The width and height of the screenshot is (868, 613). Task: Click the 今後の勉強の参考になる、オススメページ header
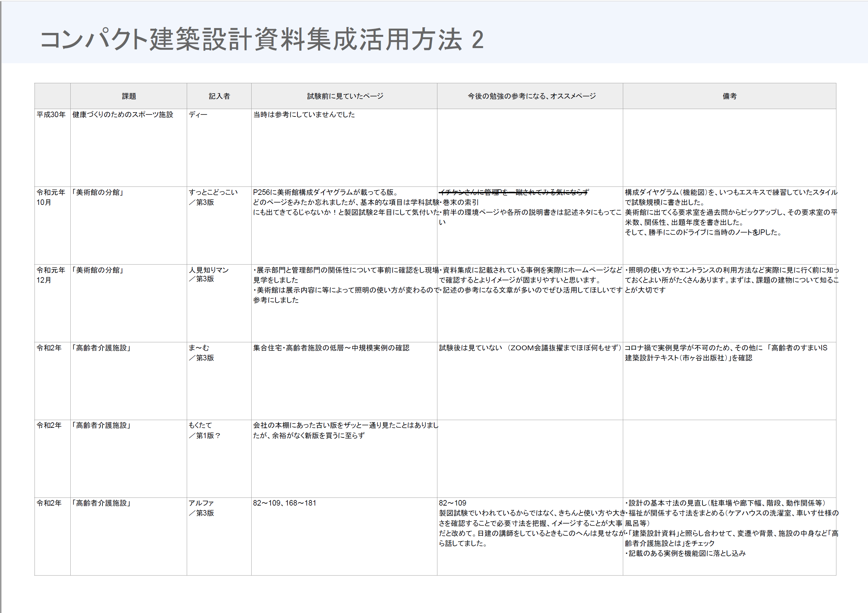point(532,96)
